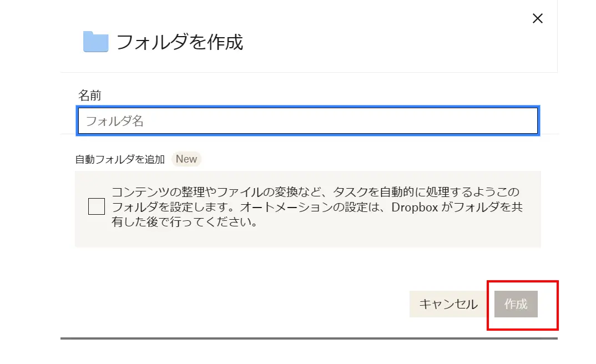This screenshot has height=364, width=596.
Task: Click inside the フォルダ名 name field
Action: (307, 120)
